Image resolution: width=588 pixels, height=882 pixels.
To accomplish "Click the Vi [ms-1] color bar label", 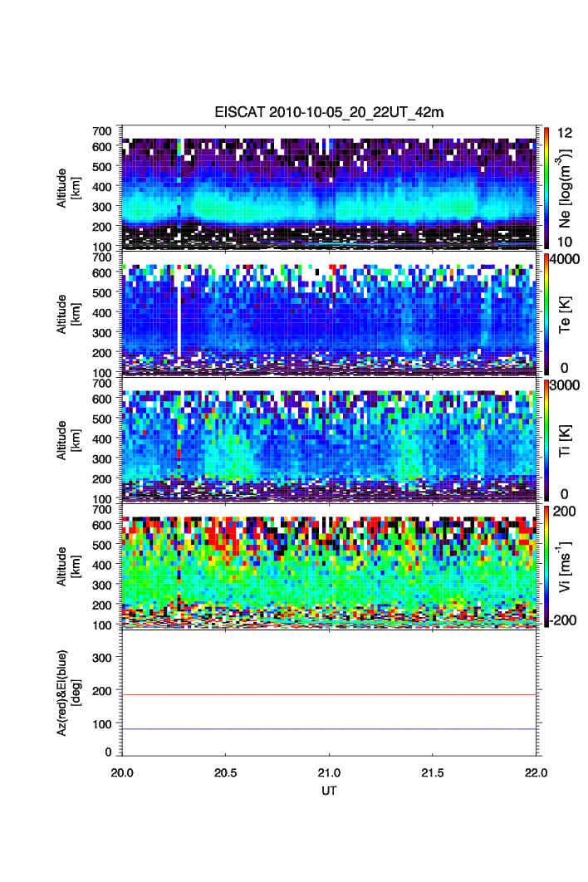I will pyautogui.click(x=567, y=566).
